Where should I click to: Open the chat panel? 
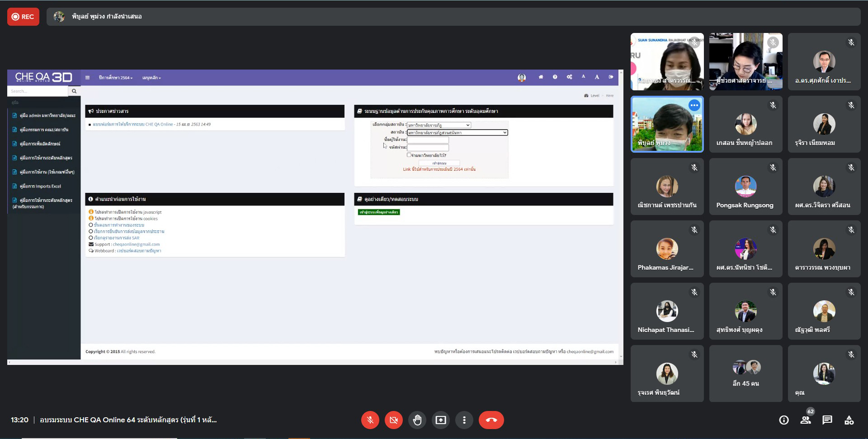click(827, 420)
